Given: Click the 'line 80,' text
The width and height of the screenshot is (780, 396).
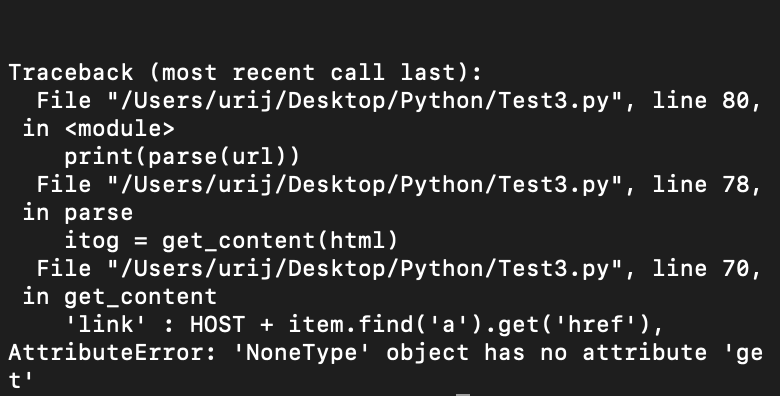Looking at the screenshot, I should coord(707,101).
